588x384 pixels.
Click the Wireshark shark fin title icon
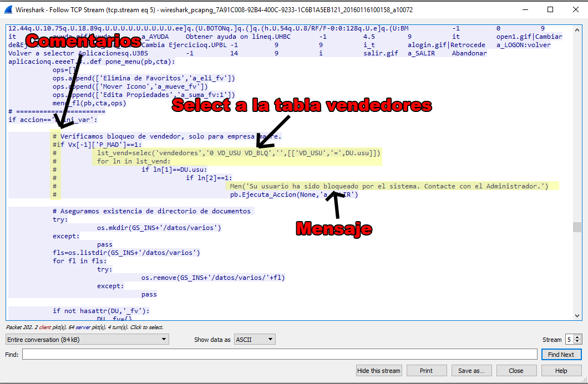(9, 9)
